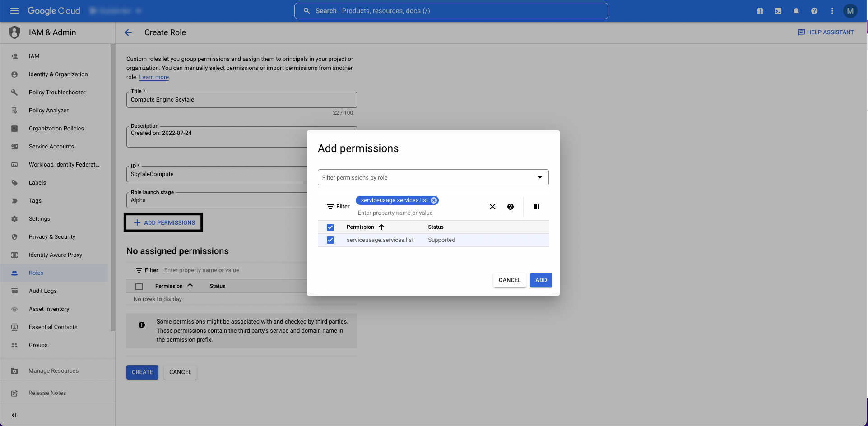Toggle select-all checkbox in assigned permissions table
This screenshot has width=868, height=426.
click(x=139, y=287)
